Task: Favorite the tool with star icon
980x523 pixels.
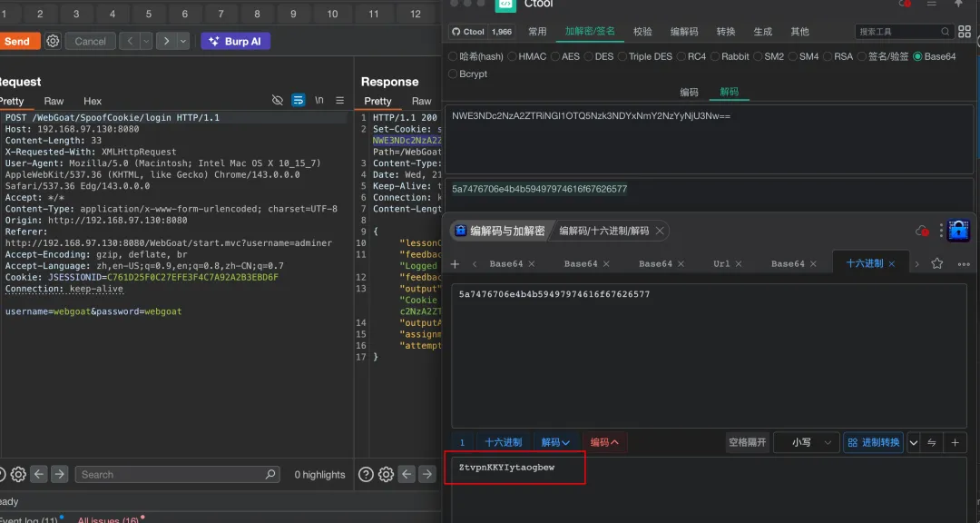Action: [936, 263]
